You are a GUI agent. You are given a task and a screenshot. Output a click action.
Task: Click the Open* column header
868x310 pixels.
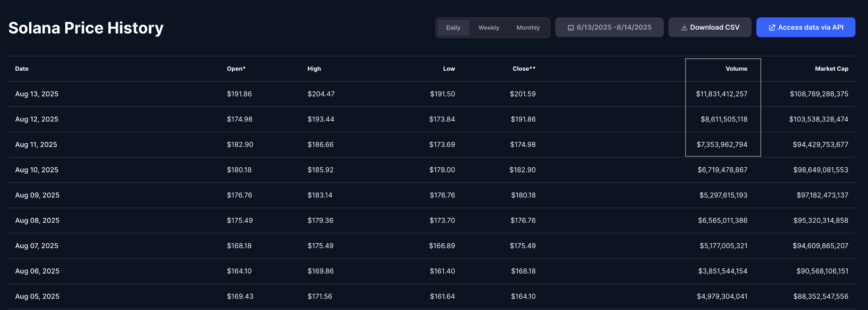[x=236, y=69]
